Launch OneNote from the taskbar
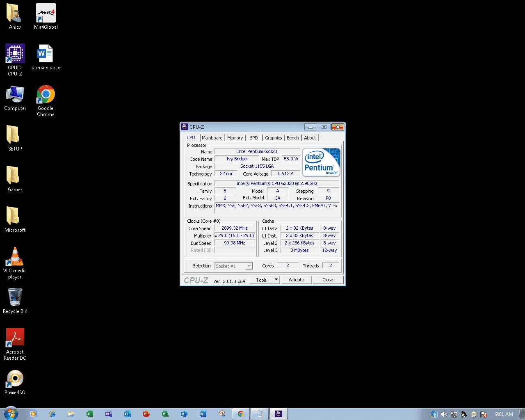The height and width of the screenshot is (420, 525). click(x=109, y=414)
